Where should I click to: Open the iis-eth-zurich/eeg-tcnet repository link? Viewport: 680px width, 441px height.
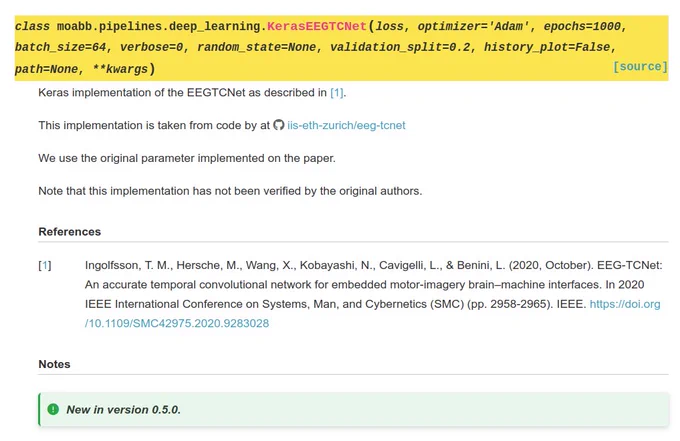[346, 125]
